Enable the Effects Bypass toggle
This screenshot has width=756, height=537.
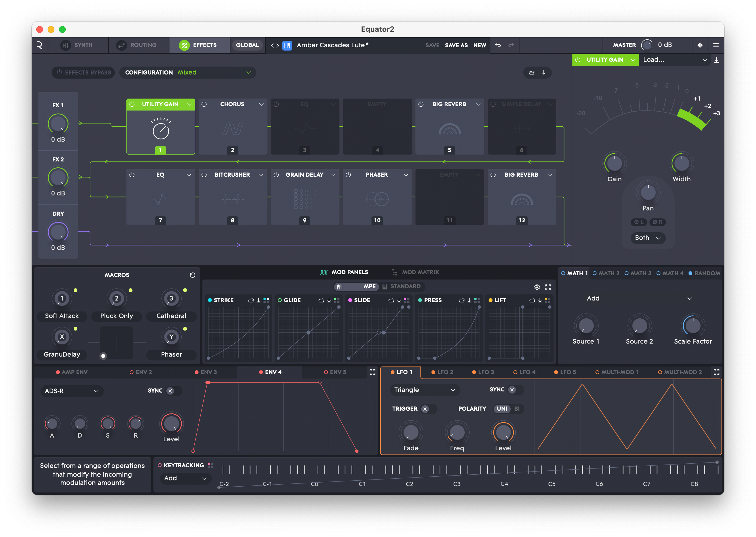click(x=83, y=73)
